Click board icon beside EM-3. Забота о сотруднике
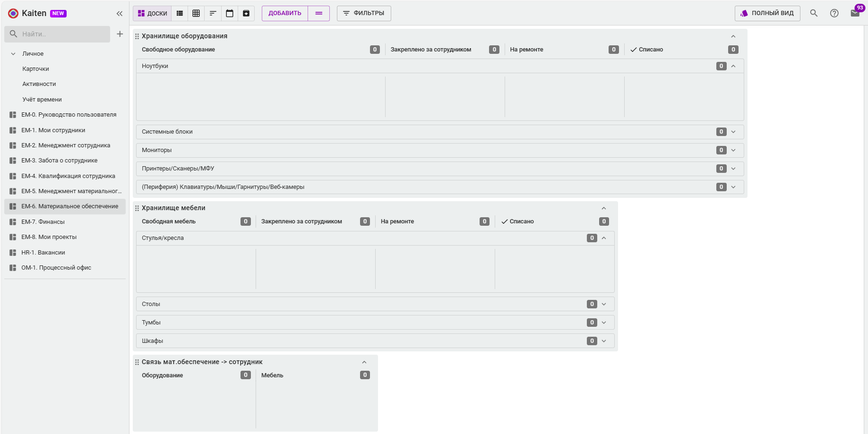This screenshot has width=868, height=434. pyautogui.click(x=13, y=161)
